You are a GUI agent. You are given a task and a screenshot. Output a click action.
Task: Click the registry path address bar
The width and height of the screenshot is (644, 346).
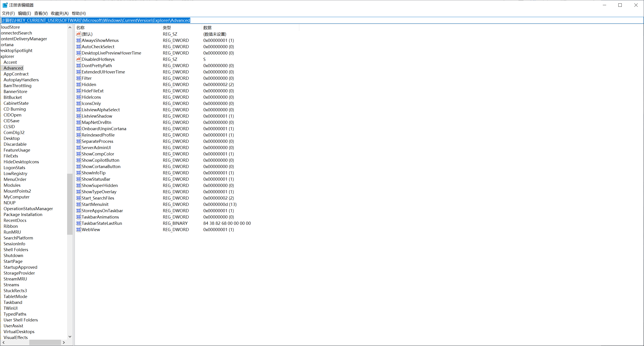pyautogui.click(x=322, y=20)
